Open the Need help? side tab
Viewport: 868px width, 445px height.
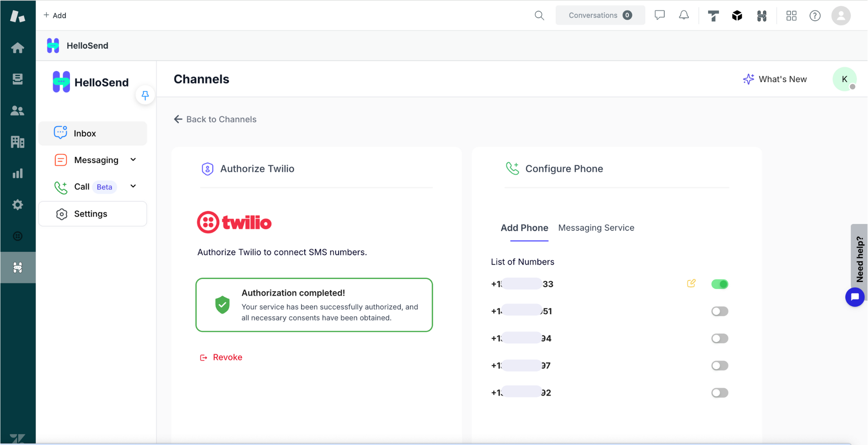[x=859, y=259]
